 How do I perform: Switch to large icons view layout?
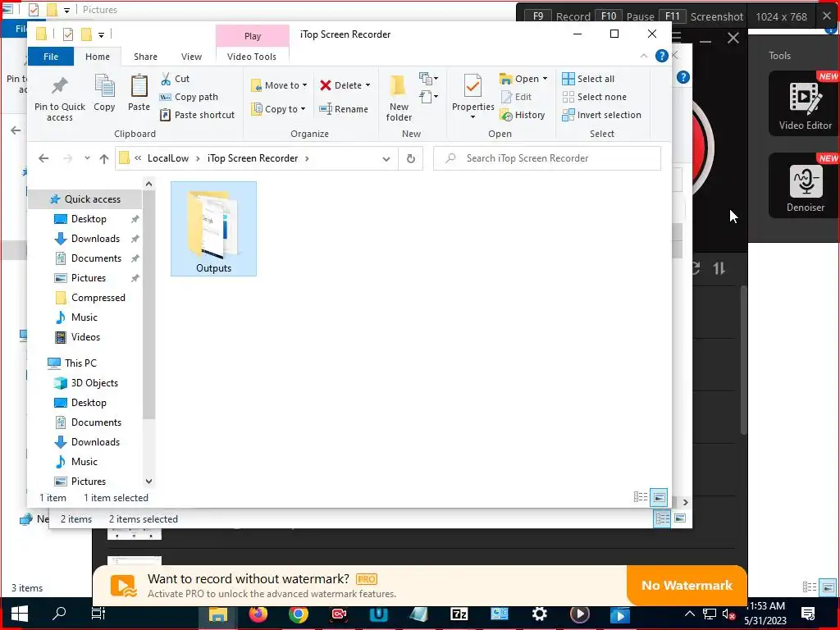[x=659, y=498]
